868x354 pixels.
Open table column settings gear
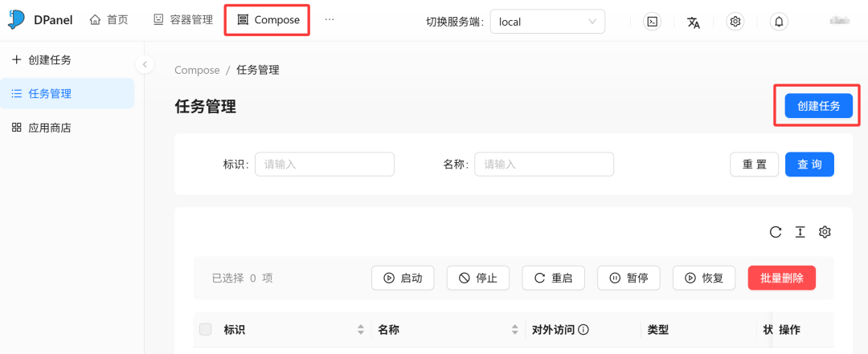click(x=825, y=232)
